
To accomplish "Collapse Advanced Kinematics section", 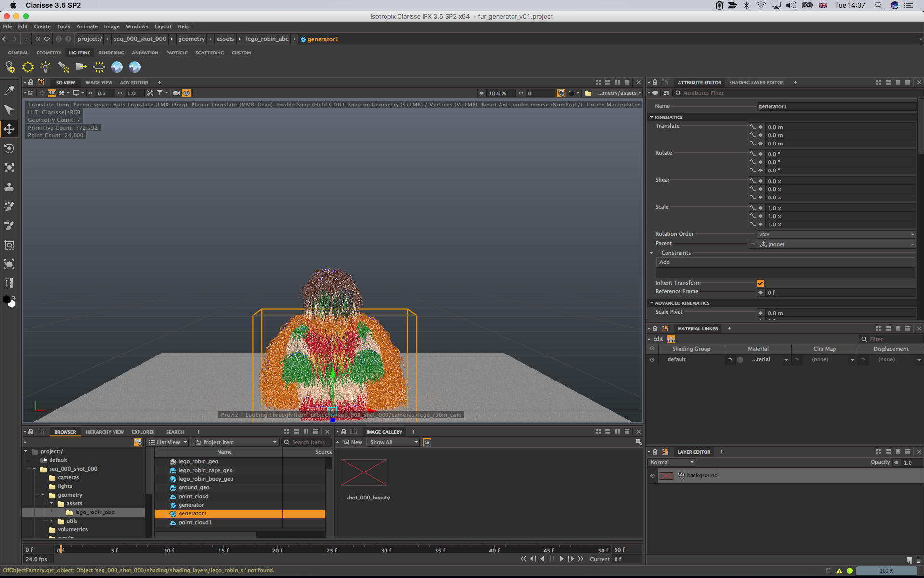I will tap(652, 303).
